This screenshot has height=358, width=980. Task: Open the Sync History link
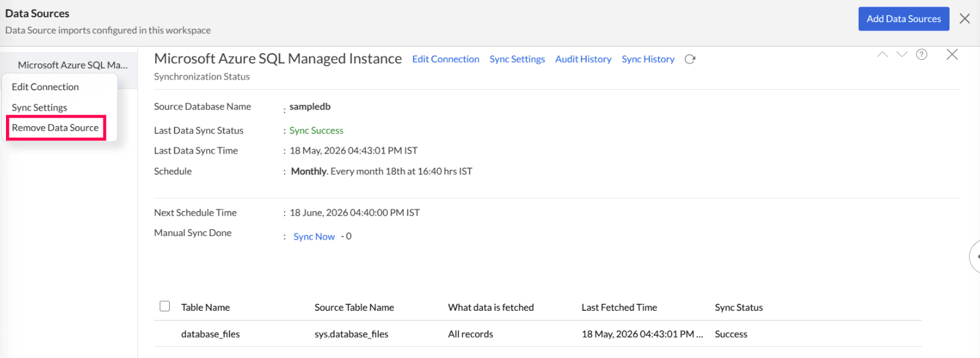pos(648,59)
